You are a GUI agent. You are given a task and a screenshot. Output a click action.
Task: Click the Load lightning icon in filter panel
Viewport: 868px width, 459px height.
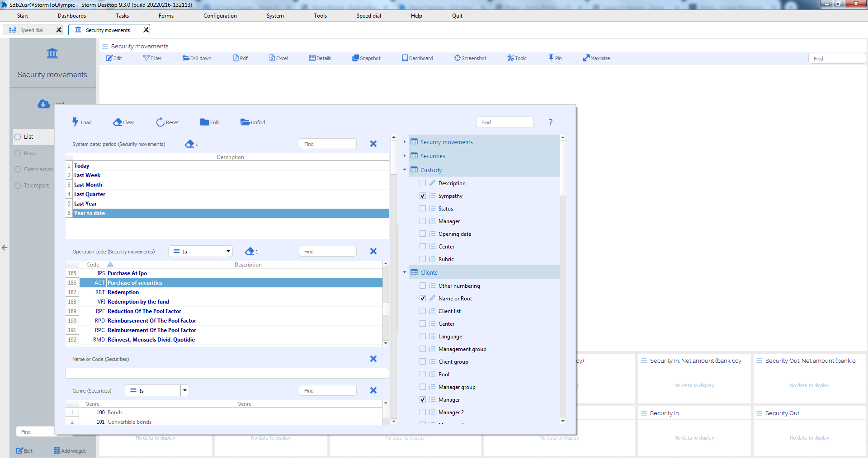pos(75,122)
